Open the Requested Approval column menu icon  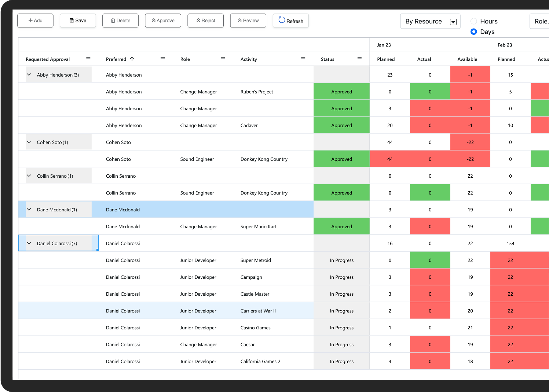click(x=88, y=59)
